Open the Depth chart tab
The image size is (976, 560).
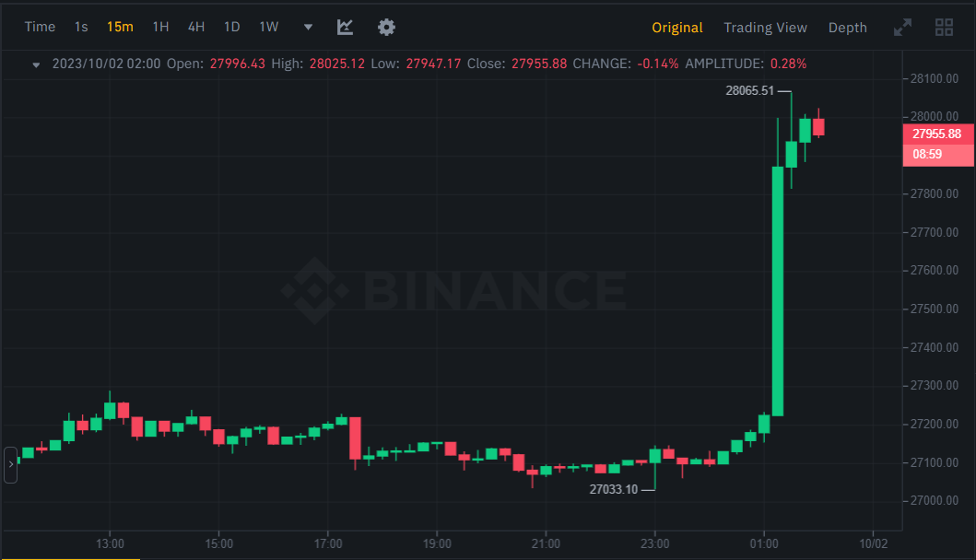[847, 28]
